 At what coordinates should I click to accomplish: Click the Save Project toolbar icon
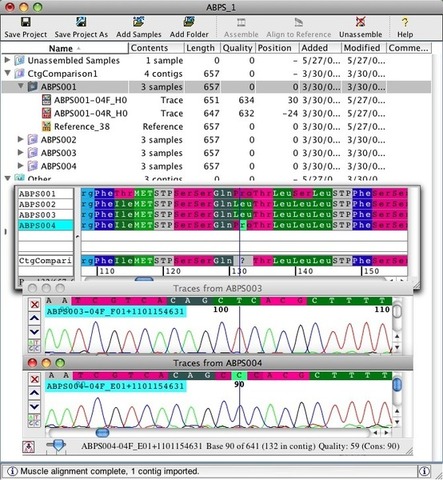click(26, 22)
